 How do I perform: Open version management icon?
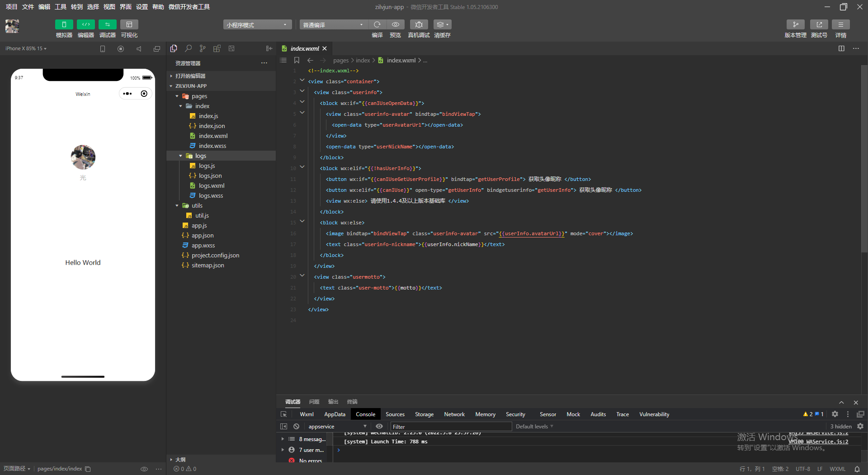[x=795, y=24]
